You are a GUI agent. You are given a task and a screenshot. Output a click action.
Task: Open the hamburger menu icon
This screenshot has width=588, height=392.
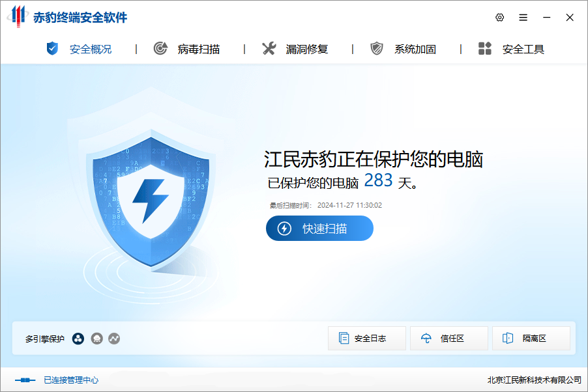[x=523, y=17]
